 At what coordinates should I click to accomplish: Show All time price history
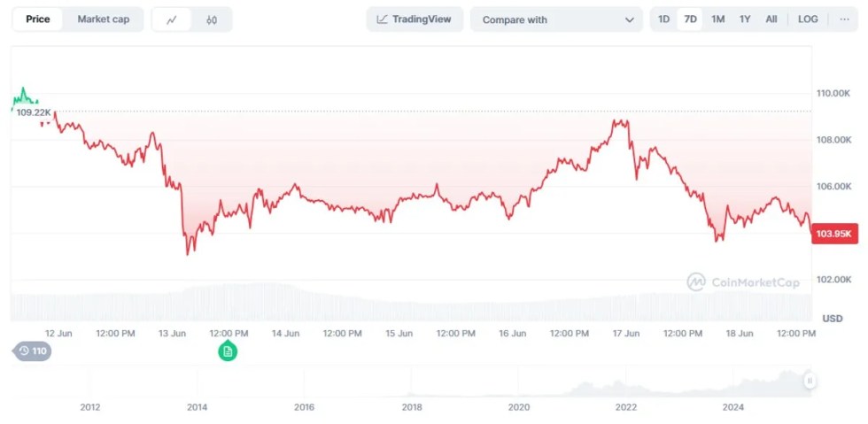pyautogui.click(x=771, y=19)
